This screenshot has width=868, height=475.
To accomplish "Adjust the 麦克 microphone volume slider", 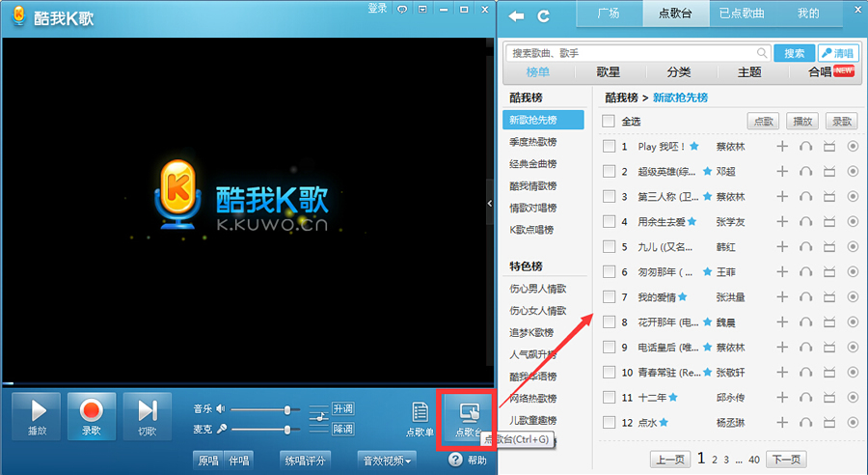I will point(266,430).
